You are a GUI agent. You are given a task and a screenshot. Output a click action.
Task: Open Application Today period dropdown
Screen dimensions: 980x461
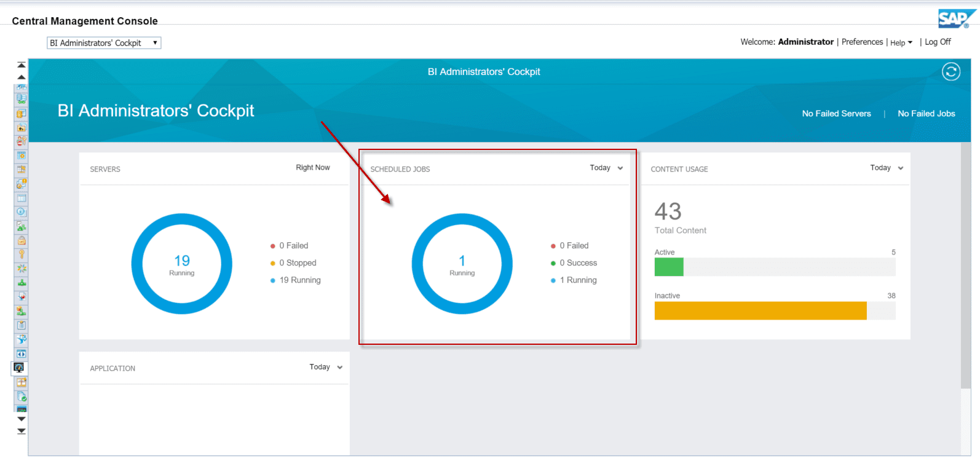(326, 367)
